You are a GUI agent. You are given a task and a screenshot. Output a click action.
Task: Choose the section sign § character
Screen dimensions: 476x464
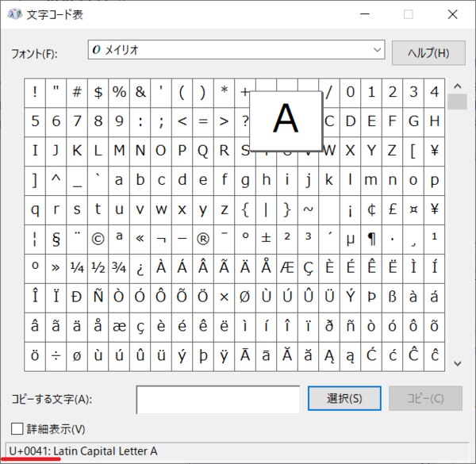[x=56, y=238]
